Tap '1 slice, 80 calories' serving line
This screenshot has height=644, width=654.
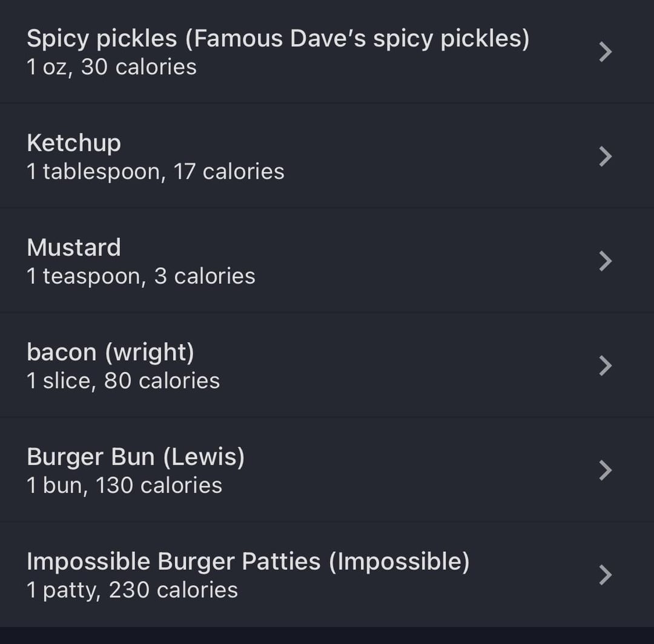[123, 380]
